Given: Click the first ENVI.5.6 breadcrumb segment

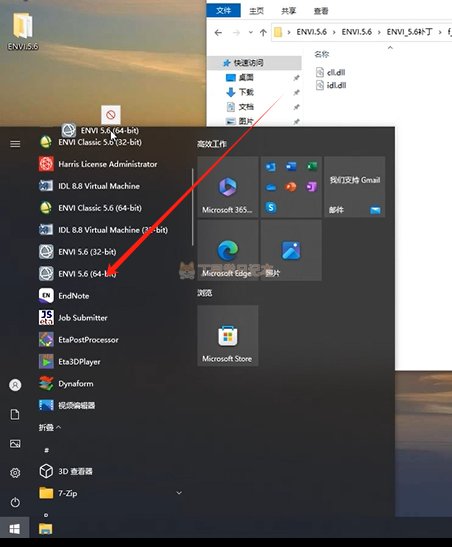Looking at the screenshot, I should (x=311, y=32).
